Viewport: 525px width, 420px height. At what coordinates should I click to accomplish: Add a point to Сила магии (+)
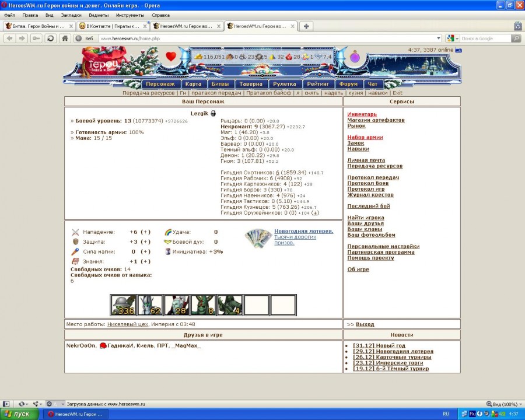(x=146, y=251)
